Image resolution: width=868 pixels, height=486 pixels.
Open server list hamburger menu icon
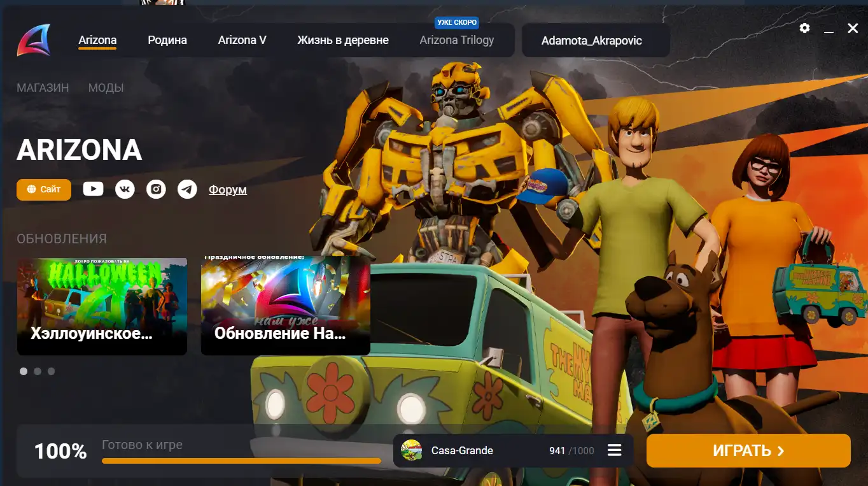click(614, 450)
